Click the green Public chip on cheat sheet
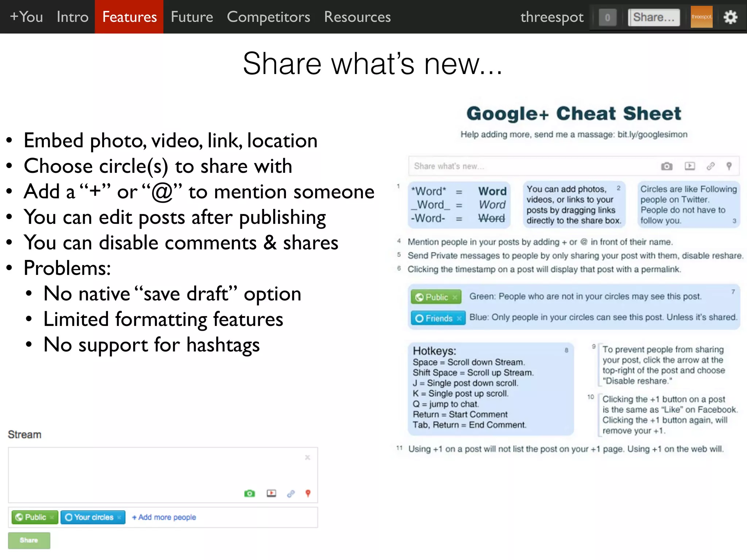The image size is (747, 560). (x=436, y=297)
